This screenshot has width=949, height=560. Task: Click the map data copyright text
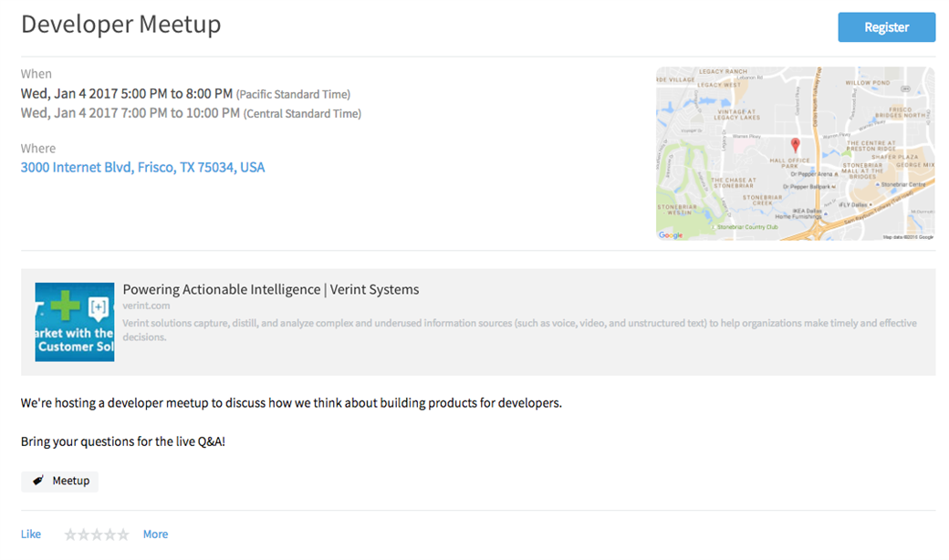(x=908, y=237)
